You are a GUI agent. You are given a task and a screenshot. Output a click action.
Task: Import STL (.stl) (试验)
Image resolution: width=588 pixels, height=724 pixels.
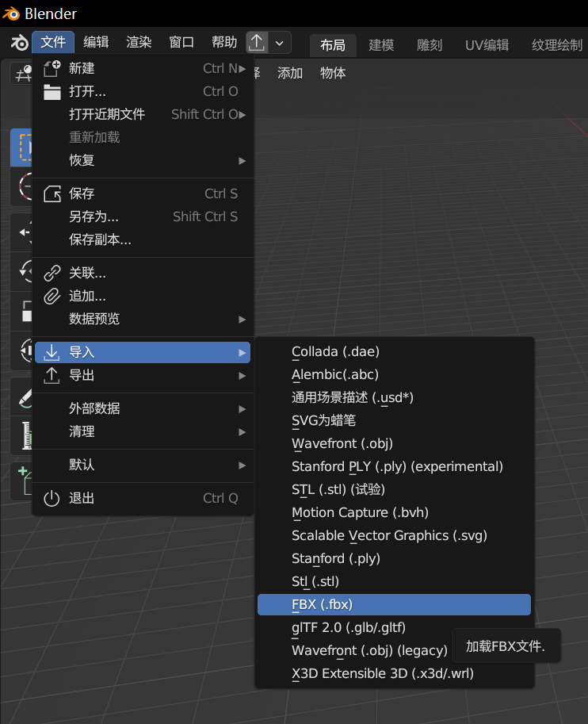[394, 489]
